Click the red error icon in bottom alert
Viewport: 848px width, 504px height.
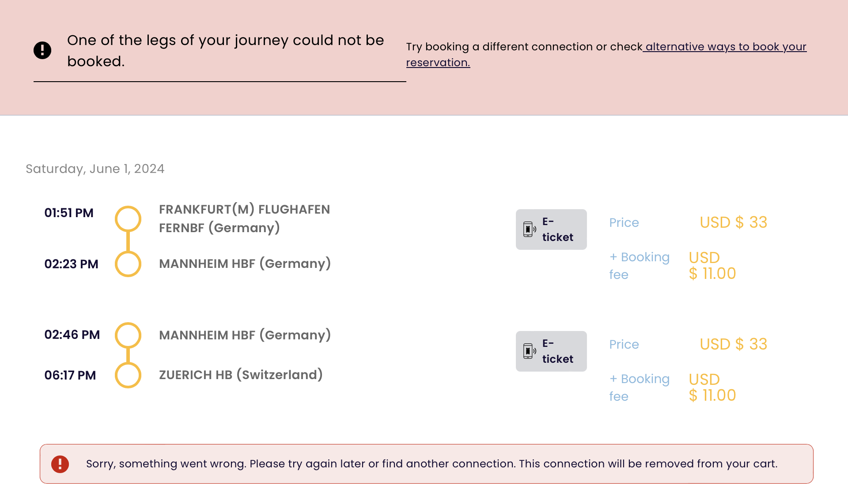click(60, 464)
